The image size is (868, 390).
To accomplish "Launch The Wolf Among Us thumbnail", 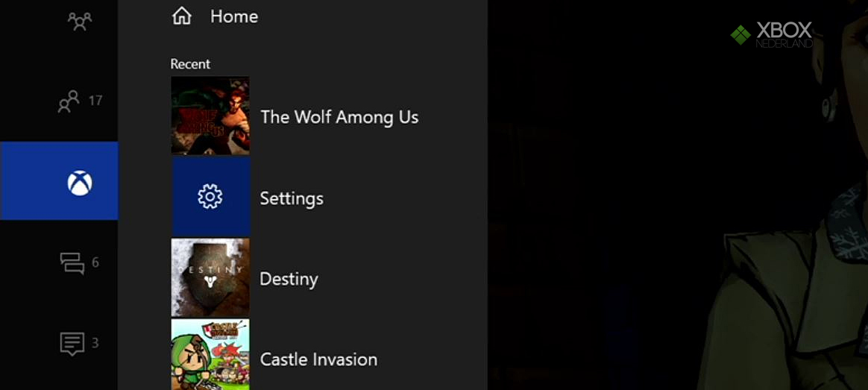I will click(210, 116).
